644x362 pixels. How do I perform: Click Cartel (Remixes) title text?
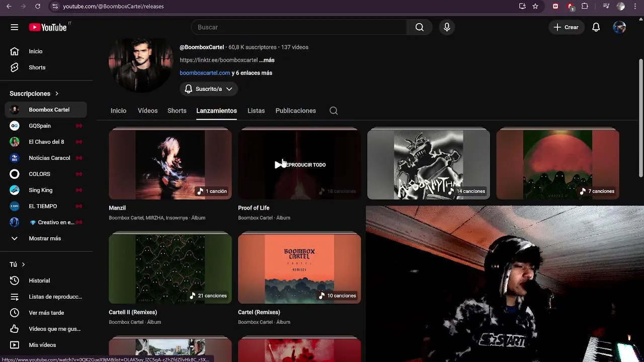click(x=259, y=312)
